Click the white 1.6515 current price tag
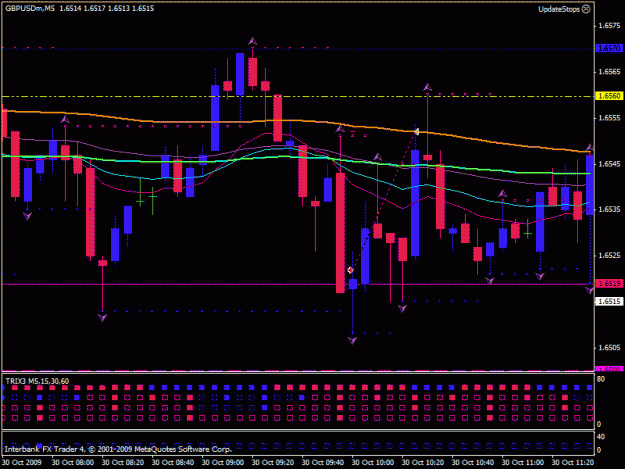The width and height of the screenshot is (625, 469). [609, 301]
